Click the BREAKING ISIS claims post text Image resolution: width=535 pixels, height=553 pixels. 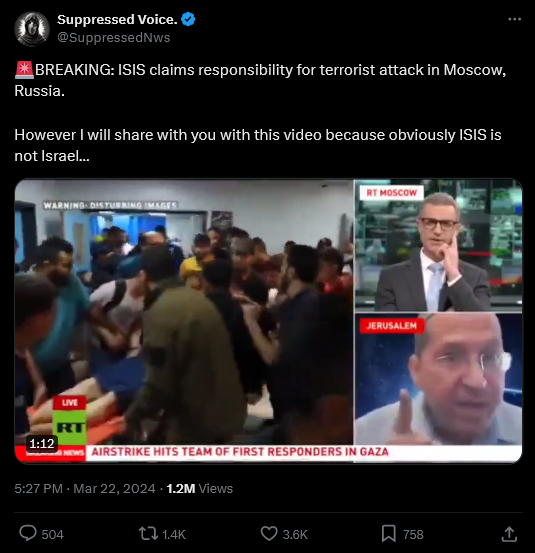click(x=260, y=80)
